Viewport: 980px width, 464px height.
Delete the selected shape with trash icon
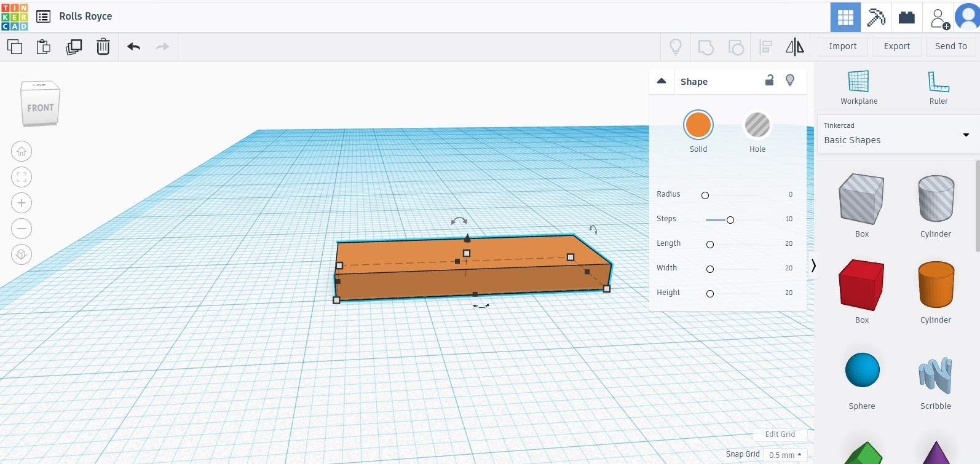103,47
